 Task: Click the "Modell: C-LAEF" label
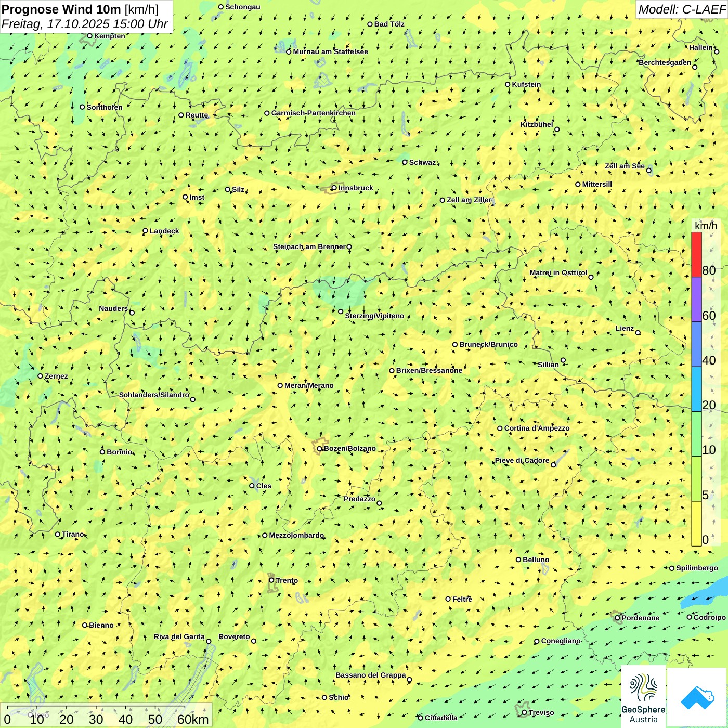tap(682, 9)
